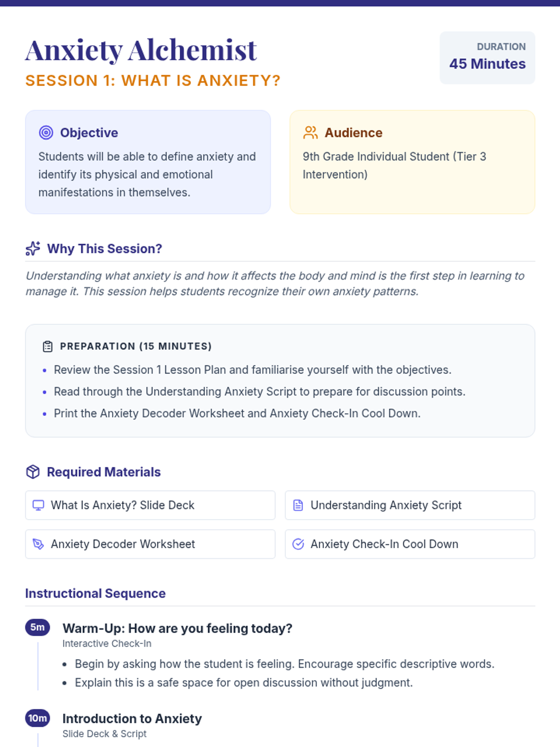Click the 5m timeline badge

coord(37,627)
